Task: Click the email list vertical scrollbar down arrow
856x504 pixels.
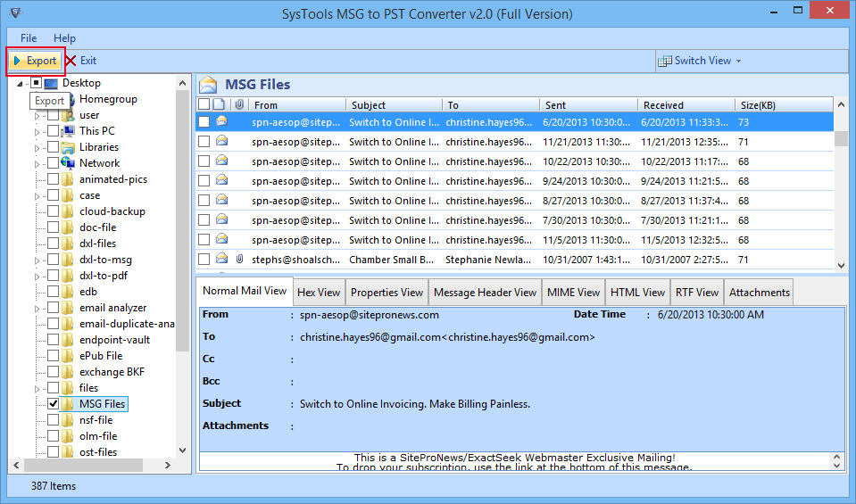Action: 840,264
